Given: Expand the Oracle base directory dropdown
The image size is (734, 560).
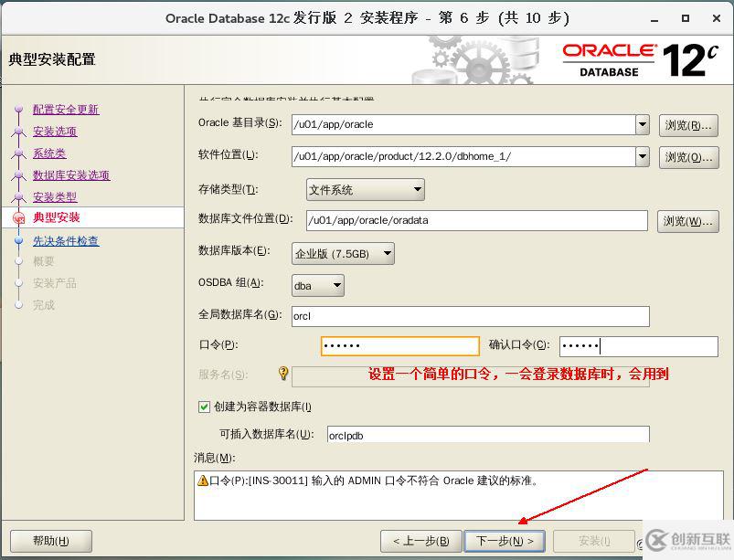Looking at the screenshot, I should 643,125.
